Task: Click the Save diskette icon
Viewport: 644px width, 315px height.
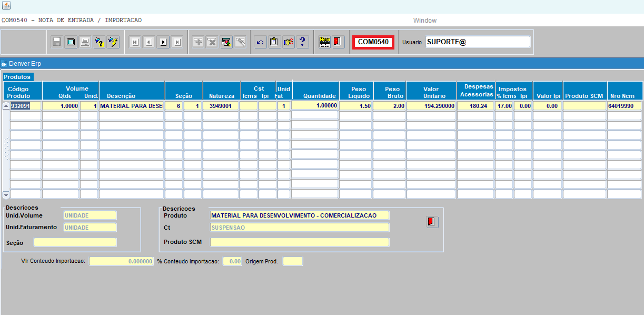Action: click(57, 42)
